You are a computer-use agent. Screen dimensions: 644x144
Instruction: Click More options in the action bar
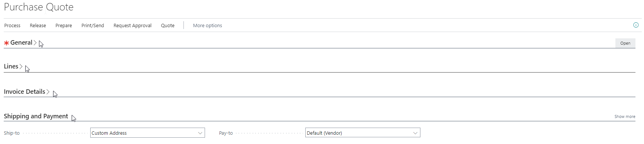tap(208, 25)
